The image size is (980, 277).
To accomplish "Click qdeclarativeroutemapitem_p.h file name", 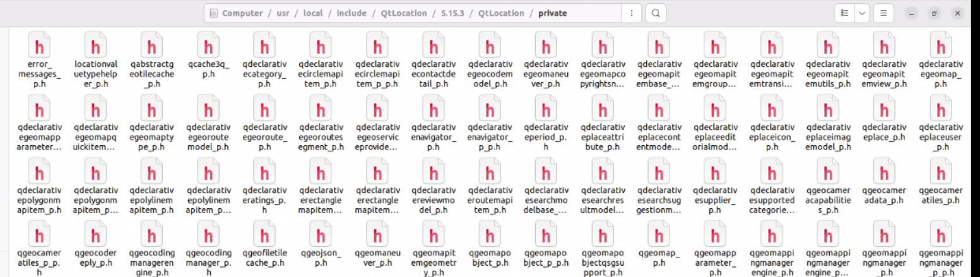I will coord(490,199).
